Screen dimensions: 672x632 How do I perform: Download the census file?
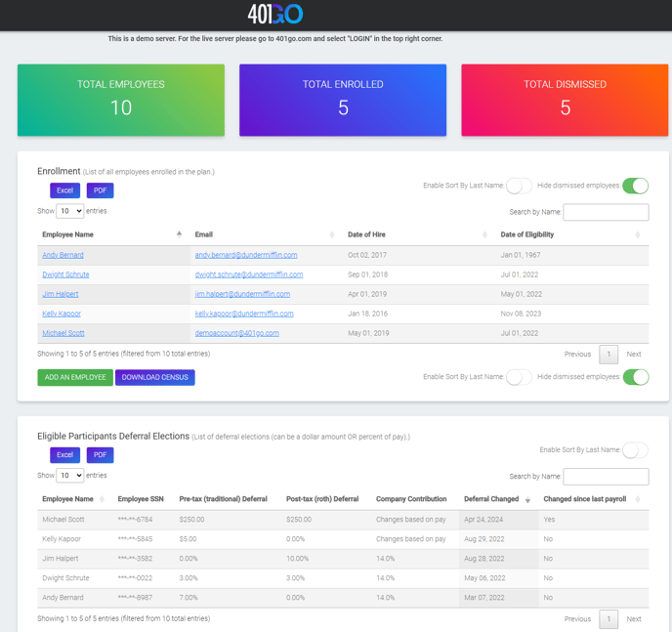pyautogui.click(x=154, y=377)
